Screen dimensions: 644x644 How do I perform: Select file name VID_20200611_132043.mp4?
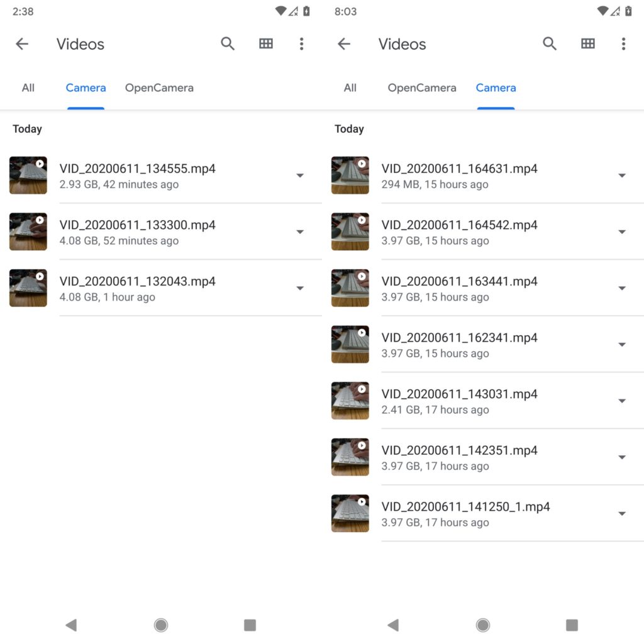(x=137, y=281)
